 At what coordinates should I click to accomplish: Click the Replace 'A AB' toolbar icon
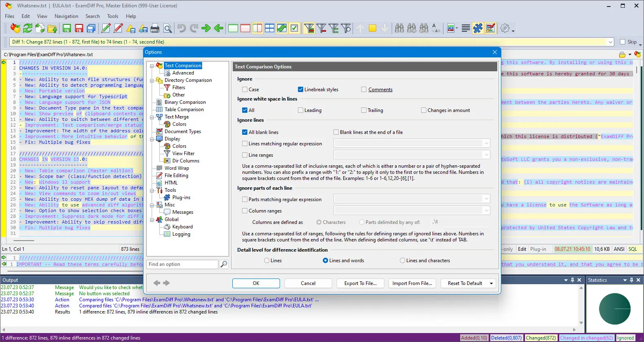pyautogui.click(x=436, y=28)
